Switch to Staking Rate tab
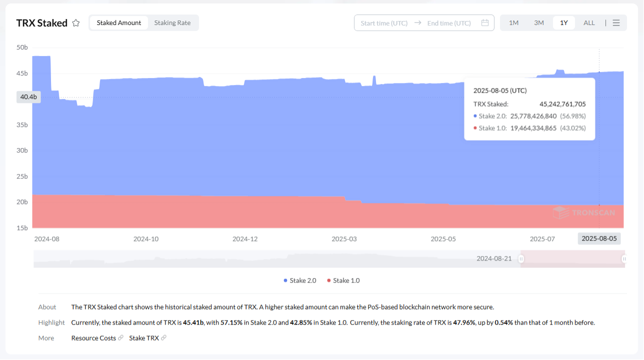 pos(172,23)
